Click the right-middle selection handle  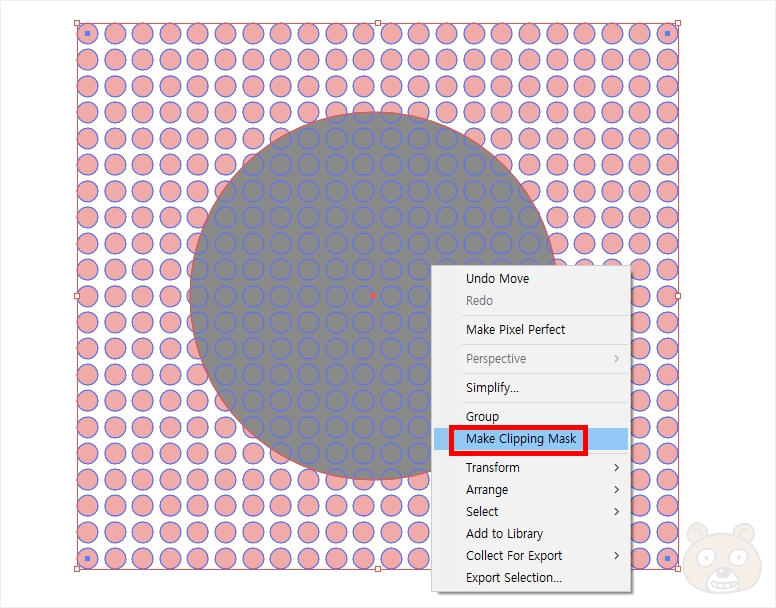point(678,296)
